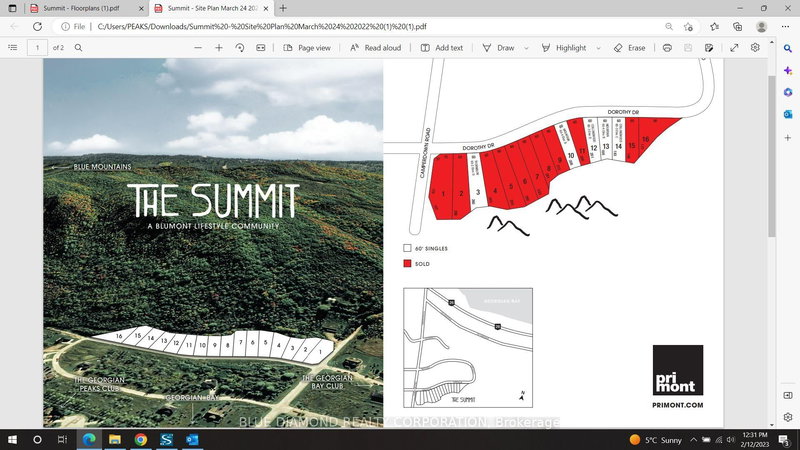Click the zoom in plus icon

click(x=219, y=47)
